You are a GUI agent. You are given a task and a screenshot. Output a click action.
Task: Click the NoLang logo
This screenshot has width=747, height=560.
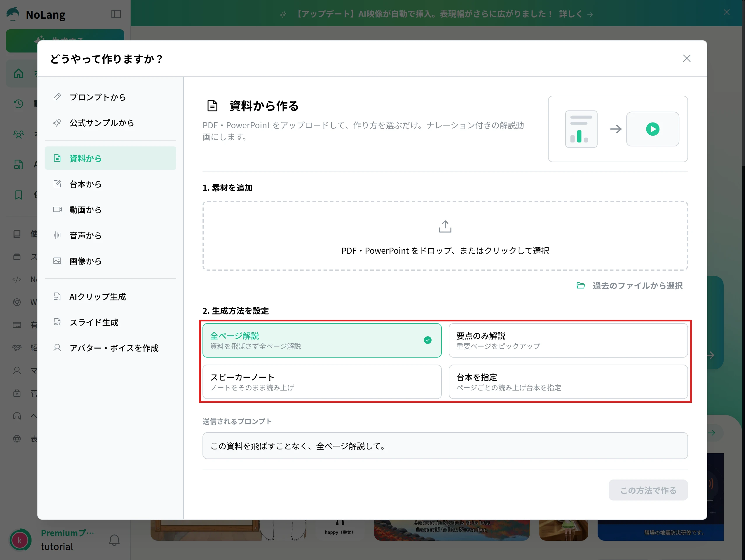(x=36, y=15)
